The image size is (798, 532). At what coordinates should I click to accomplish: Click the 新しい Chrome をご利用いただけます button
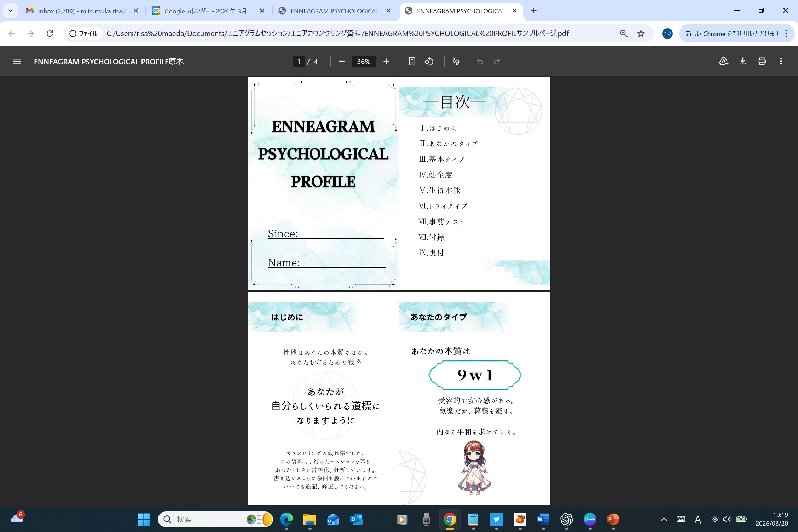[732, 34]
